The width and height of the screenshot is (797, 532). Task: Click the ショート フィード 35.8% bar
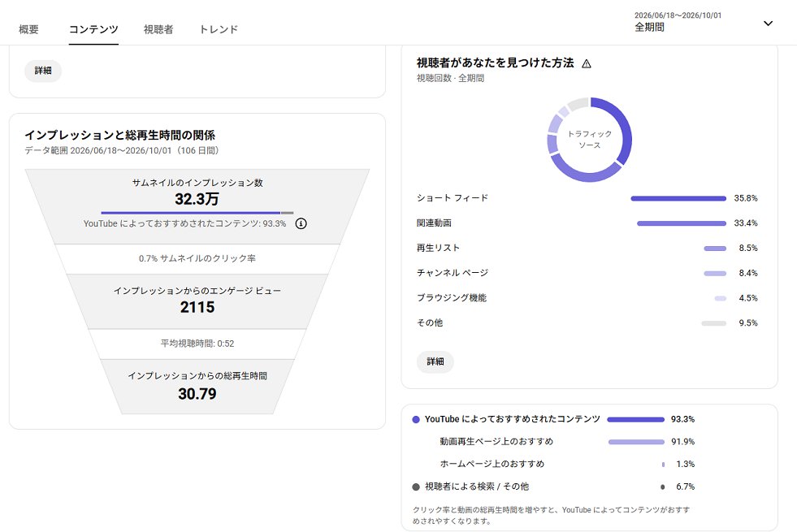coord(678,199)
